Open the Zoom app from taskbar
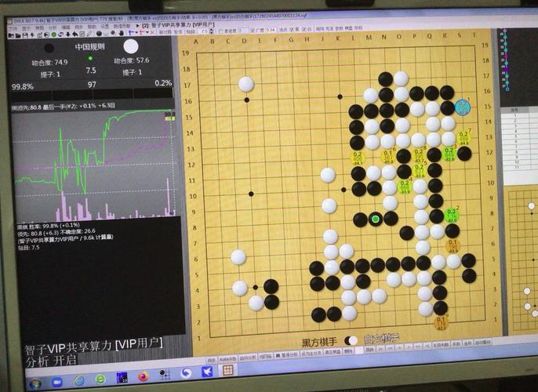Screen dimensions: 538x392 click(x=57, y=383)
